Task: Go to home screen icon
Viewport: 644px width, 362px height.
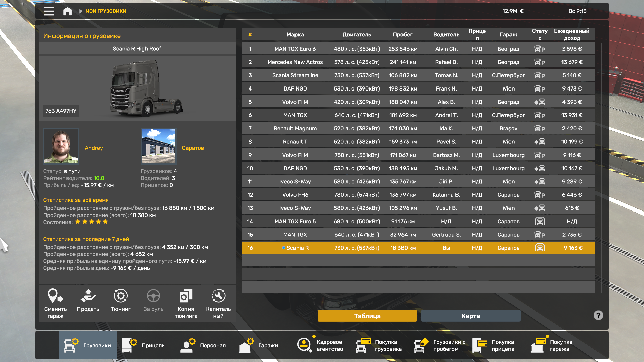Action: click(67, 11)
